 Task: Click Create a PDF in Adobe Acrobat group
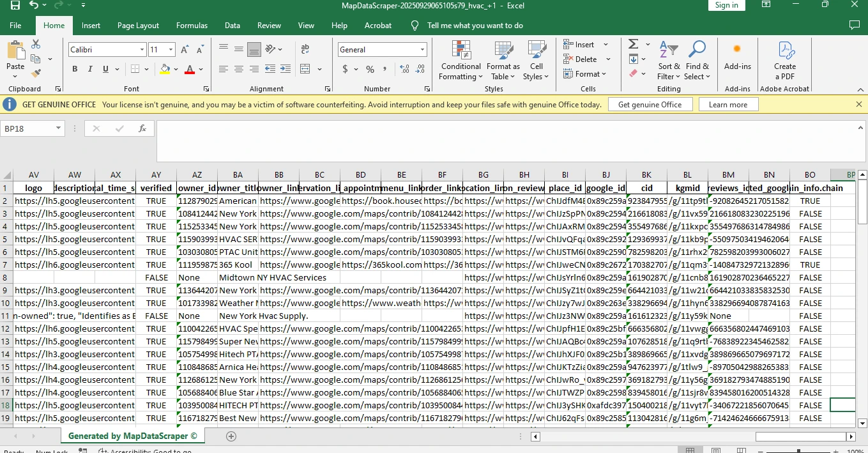pos(784,61)
